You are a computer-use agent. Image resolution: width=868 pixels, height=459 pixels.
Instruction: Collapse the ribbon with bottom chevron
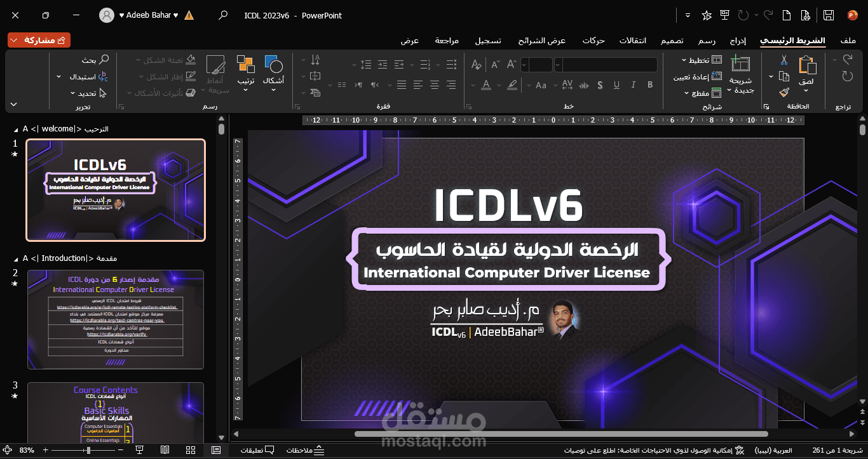(14, 103)
